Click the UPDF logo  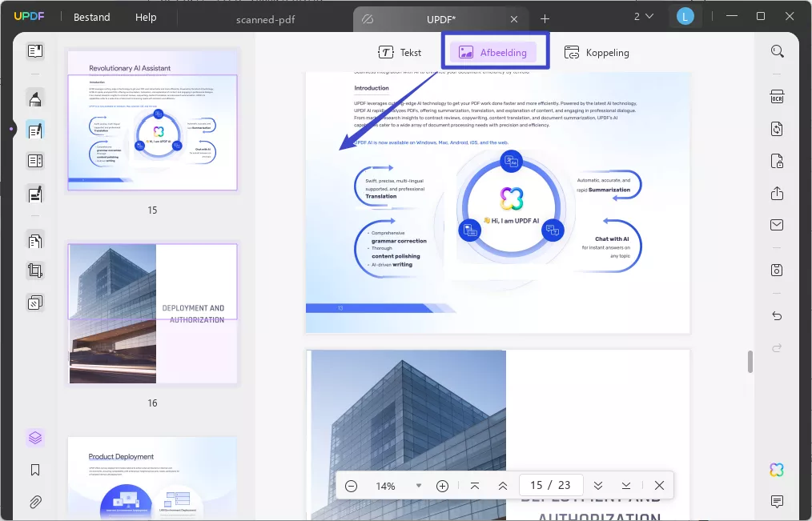tap(29, 16)
